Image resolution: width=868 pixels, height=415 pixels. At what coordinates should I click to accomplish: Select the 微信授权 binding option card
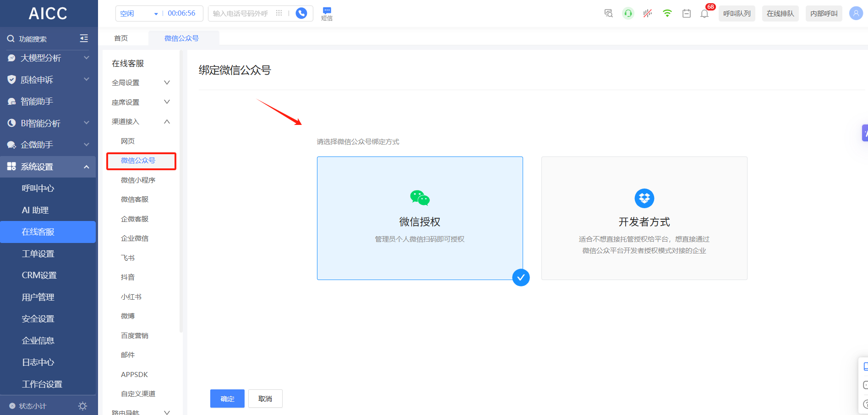click(420, 218)
